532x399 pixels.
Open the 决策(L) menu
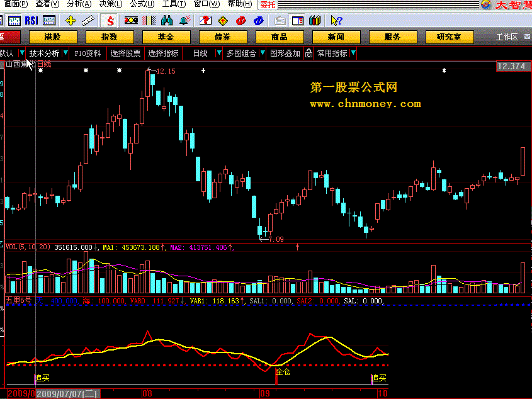tap(111, 4)
